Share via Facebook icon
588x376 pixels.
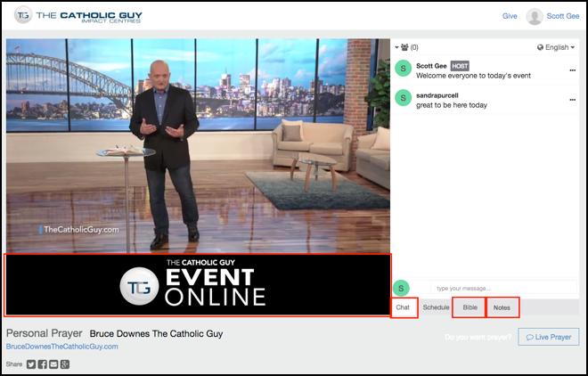click(x=43, y=364)
